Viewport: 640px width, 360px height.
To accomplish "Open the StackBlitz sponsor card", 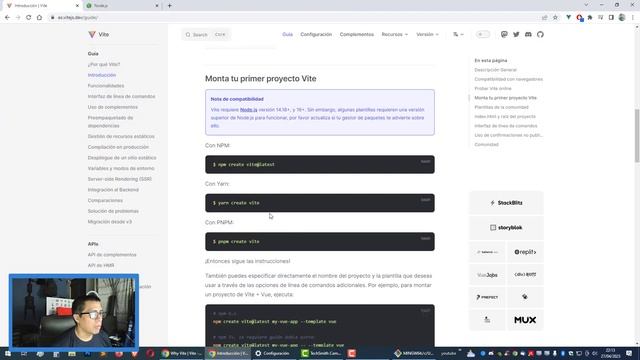I will [x=506, y=203].
